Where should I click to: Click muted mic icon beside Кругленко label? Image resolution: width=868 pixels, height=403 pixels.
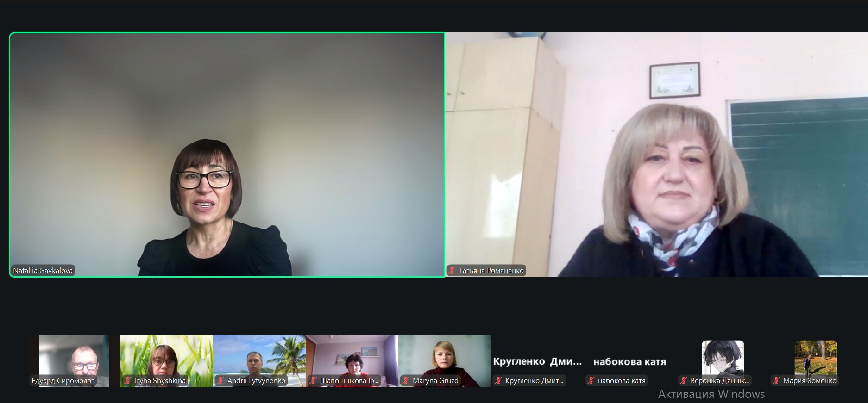pos(498,381)
